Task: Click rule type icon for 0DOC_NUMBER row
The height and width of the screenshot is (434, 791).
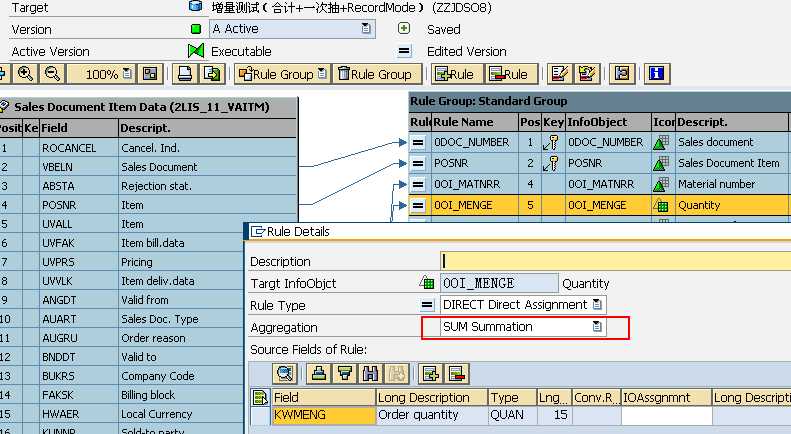Action: pos(418,142)
